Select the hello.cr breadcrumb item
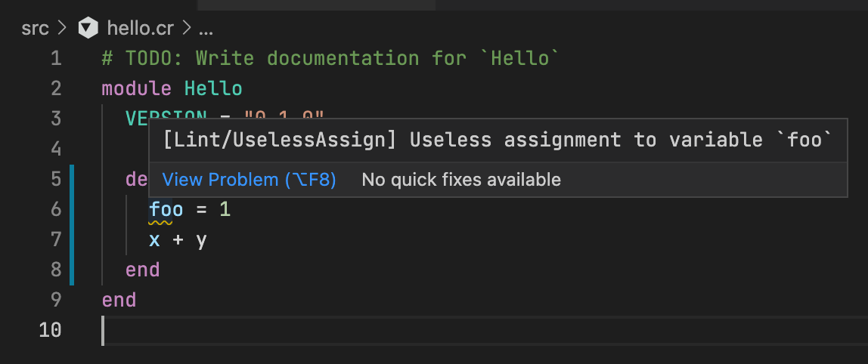Image resolution: width=868 pixels, height=364 pixels. pos(141,29)
